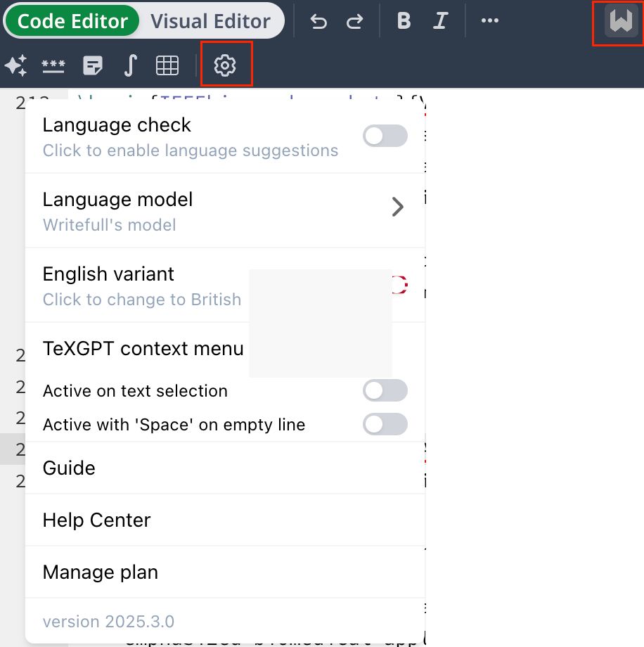This screenshot has width=644, height=647.
Task: Switch to the Code Editor tab
Action: [x=72, y=21]
